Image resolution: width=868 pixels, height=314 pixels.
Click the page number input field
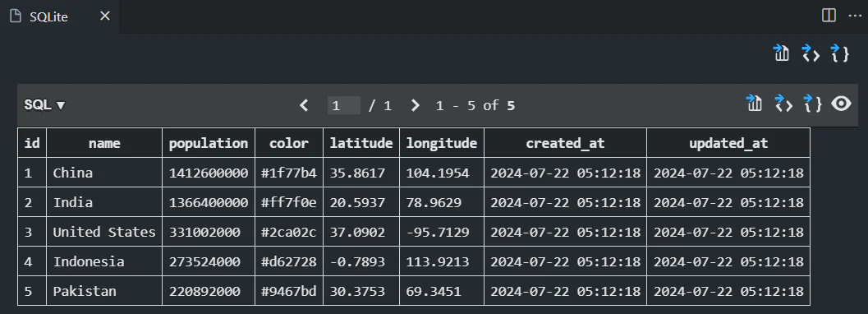[x=344, y=105]
